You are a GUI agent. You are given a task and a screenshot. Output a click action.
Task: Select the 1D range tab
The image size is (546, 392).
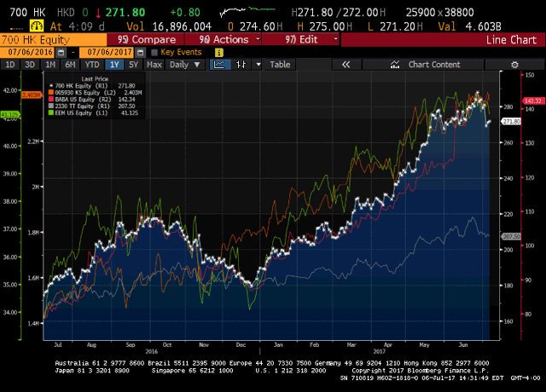tap(10, 65)
